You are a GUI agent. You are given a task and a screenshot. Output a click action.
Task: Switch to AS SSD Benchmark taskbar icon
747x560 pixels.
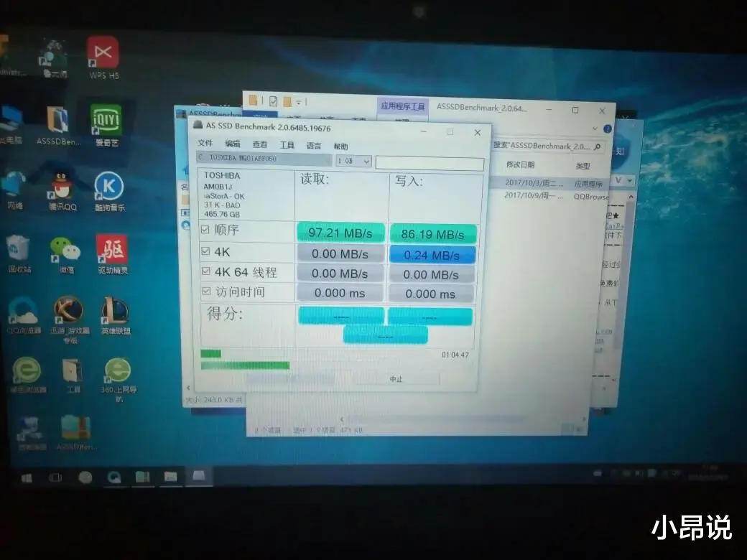[x=199, y=476]
